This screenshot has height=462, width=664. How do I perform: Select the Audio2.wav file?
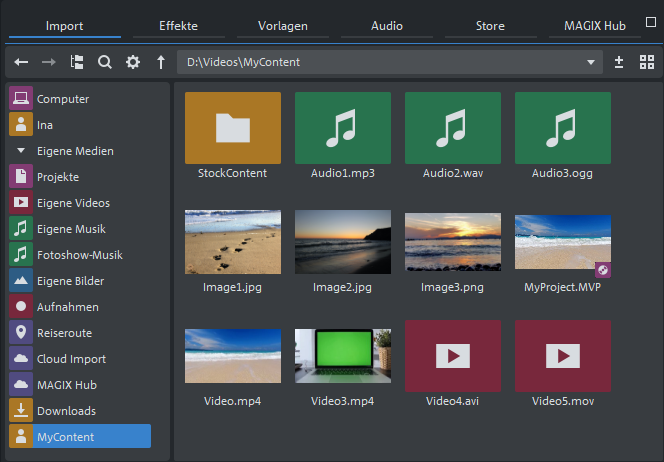coord(453,128)
